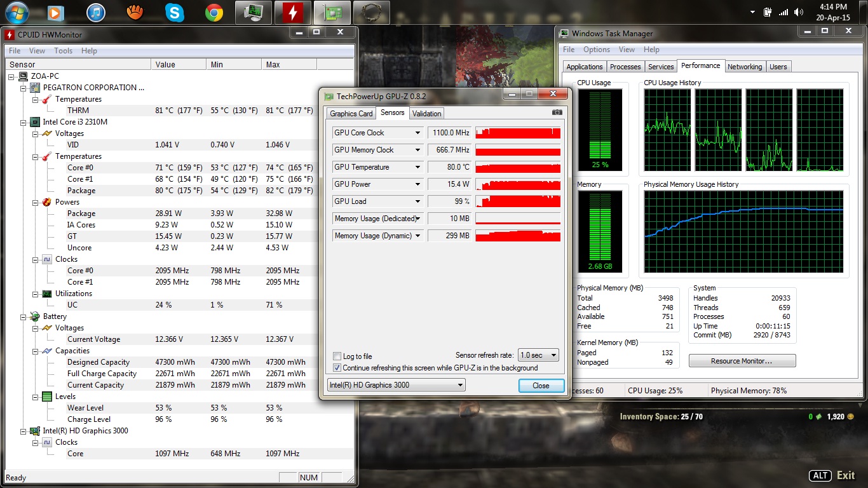
Task: Click the Task Manager title bar icon
Action: (x=564, y=34)
